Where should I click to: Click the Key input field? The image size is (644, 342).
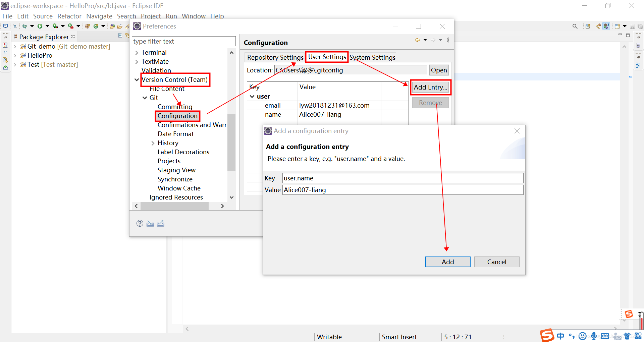click(403, 178)
